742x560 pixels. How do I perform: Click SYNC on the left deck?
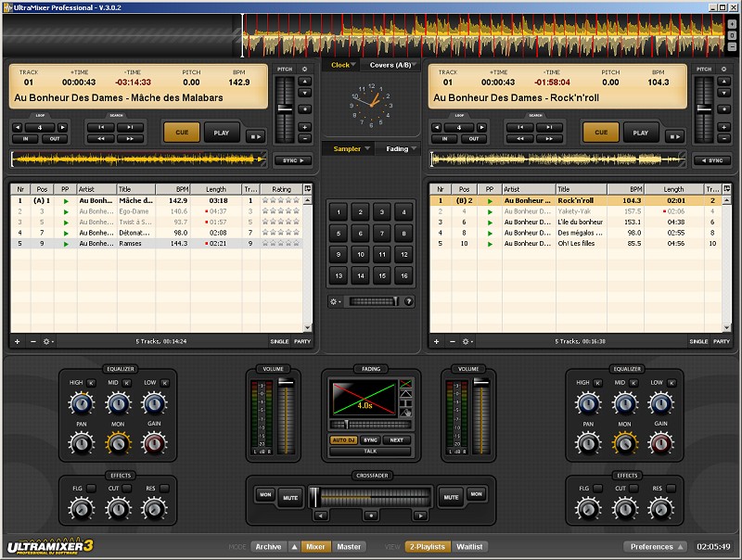[293, 160]
